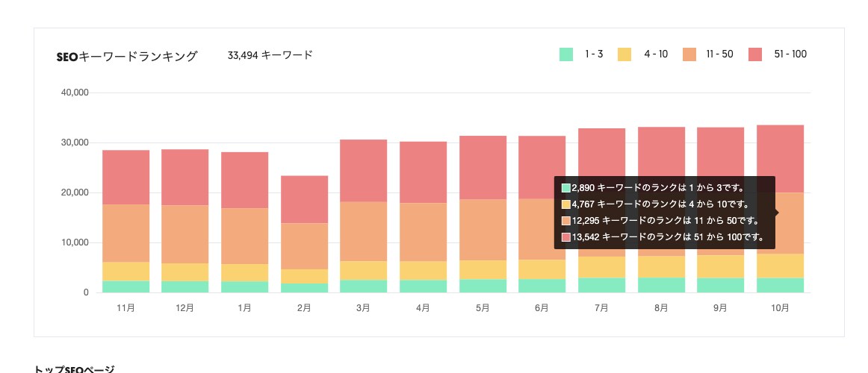Select the red segment of 2月 bar

coord(305,199)
